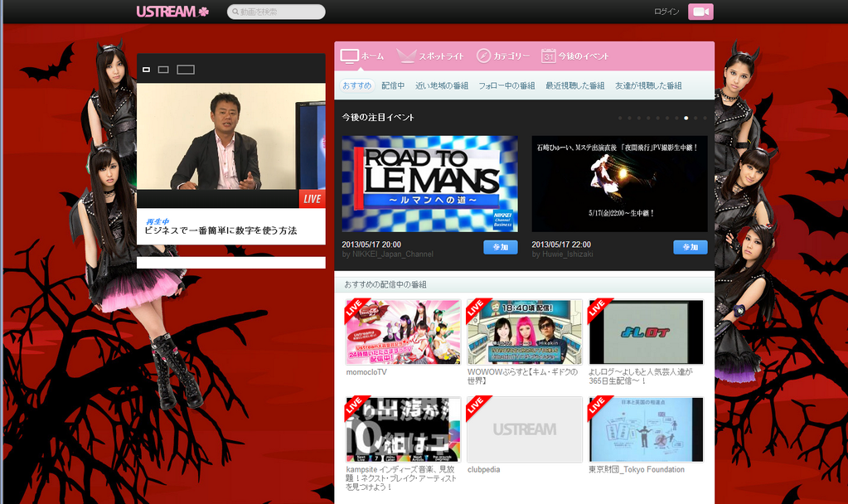Click the first carousel pagination dot

pos(620,118)
